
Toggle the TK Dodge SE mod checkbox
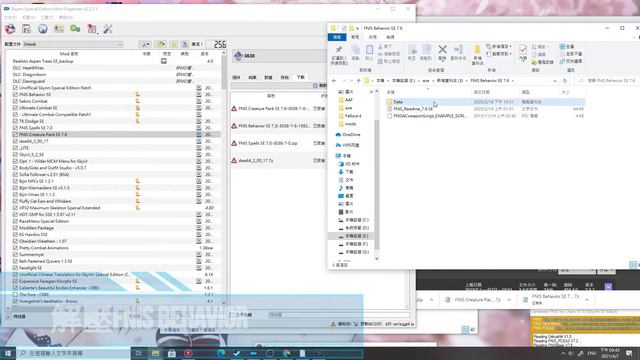15,121
